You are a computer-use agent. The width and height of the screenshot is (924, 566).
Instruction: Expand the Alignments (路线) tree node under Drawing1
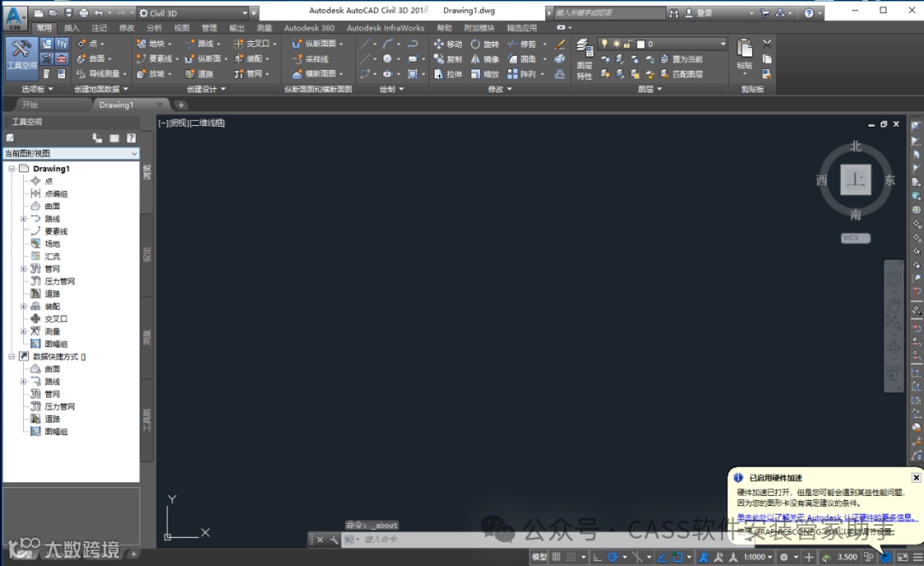tap(24, 218)
